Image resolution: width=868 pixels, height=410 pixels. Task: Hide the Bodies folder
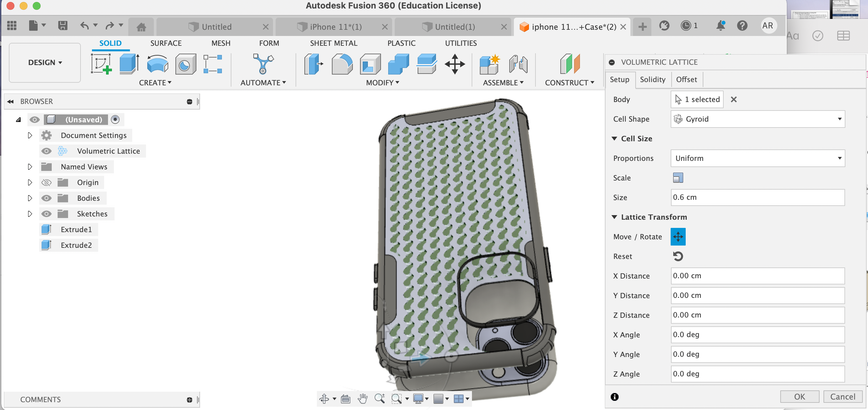pyautogui.click(x=46, y=198)
